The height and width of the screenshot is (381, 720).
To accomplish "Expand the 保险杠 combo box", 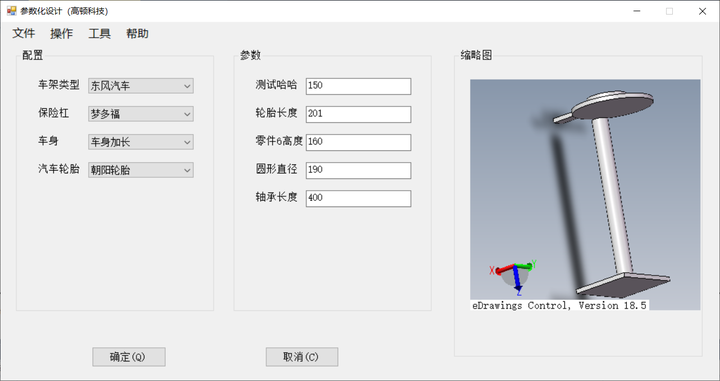I will [141, 114].
